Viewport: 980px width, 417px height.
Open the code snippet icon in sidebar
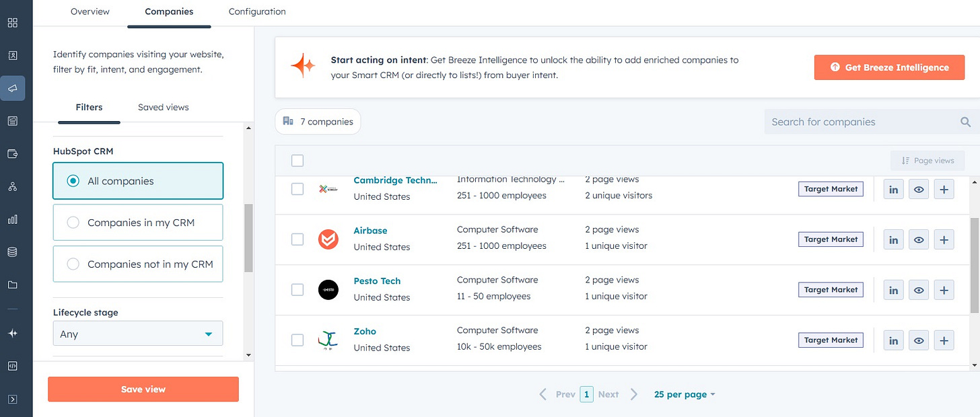12,366
